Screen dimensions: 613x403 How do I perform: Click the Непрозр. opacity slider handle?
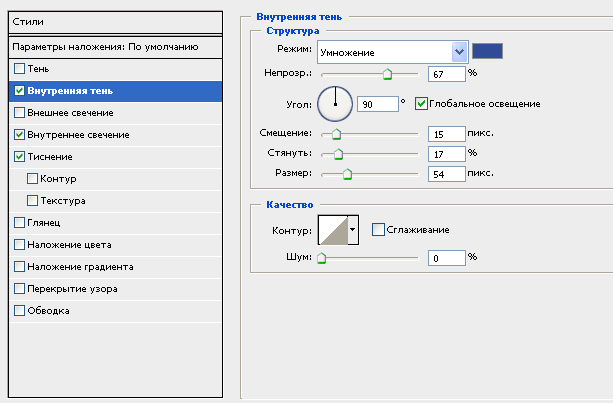[387, 74]
